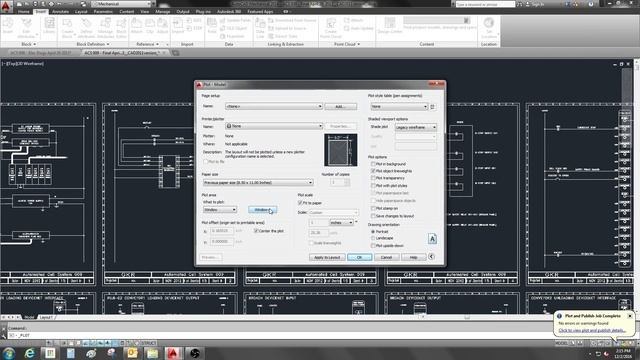
Task: Click Help in the Plot dialog
Action: pos(413,258)
